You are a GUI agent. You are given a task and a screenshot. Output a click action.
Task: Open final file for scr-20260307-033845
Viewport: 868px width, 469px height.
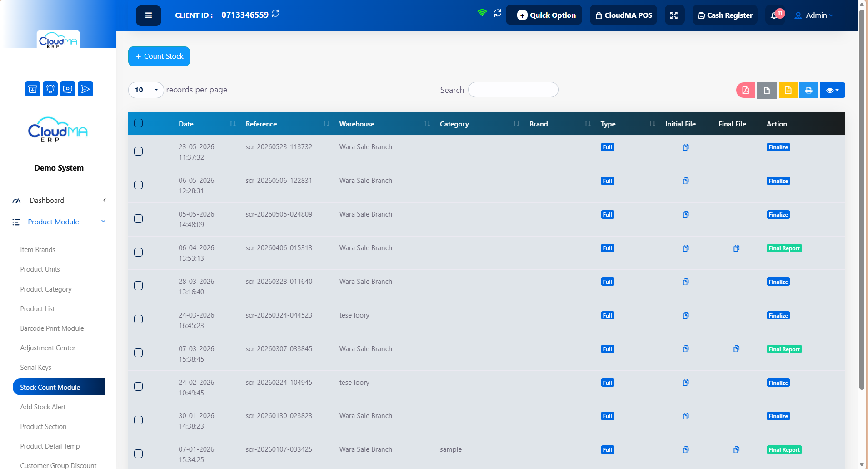[x=736, y=349]
